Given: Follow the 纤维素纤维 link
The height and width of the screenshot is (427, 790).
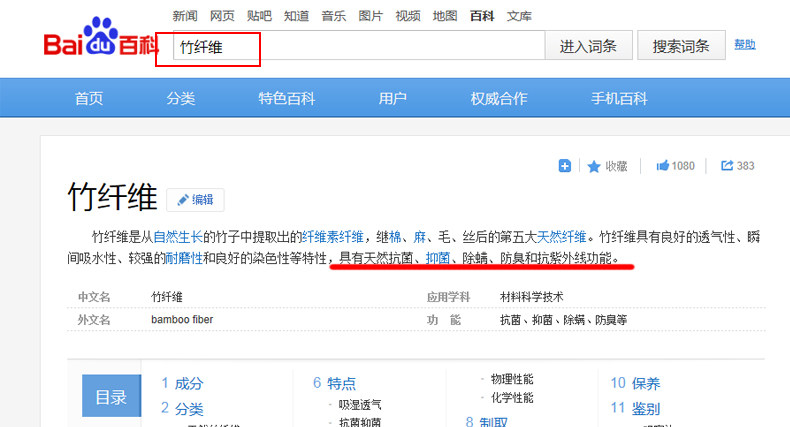Looking at the screenshot, I should click(x=333, y=237).
